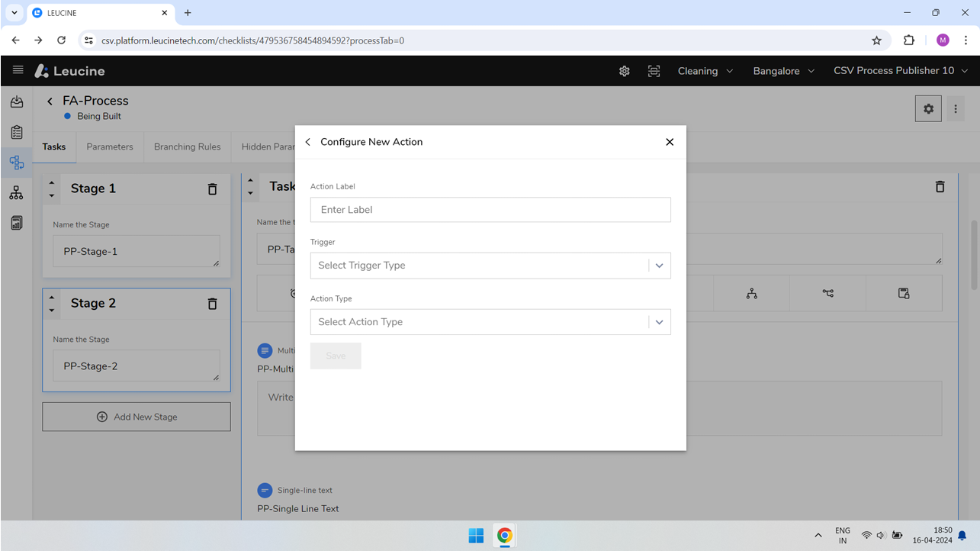980x551 pixels.
Task: Click the QR scan icon in the header
Action: (x=654, y=70)
